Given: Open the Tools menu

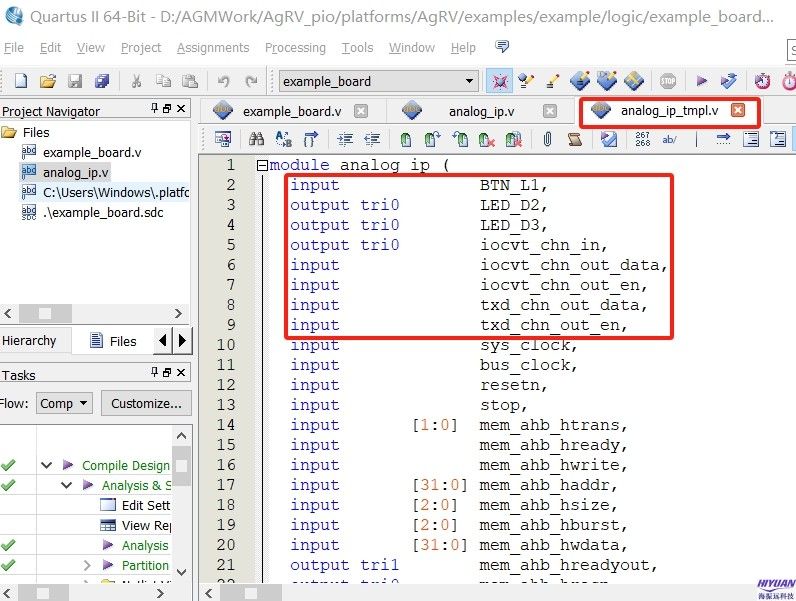Looking at the screenshot, I should point(357,47).
